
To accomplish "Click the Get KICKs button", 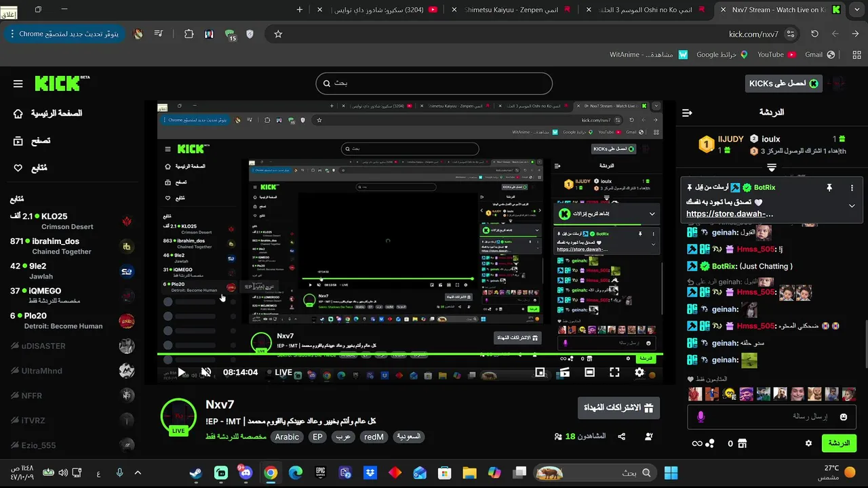I will tap(783, 83).
